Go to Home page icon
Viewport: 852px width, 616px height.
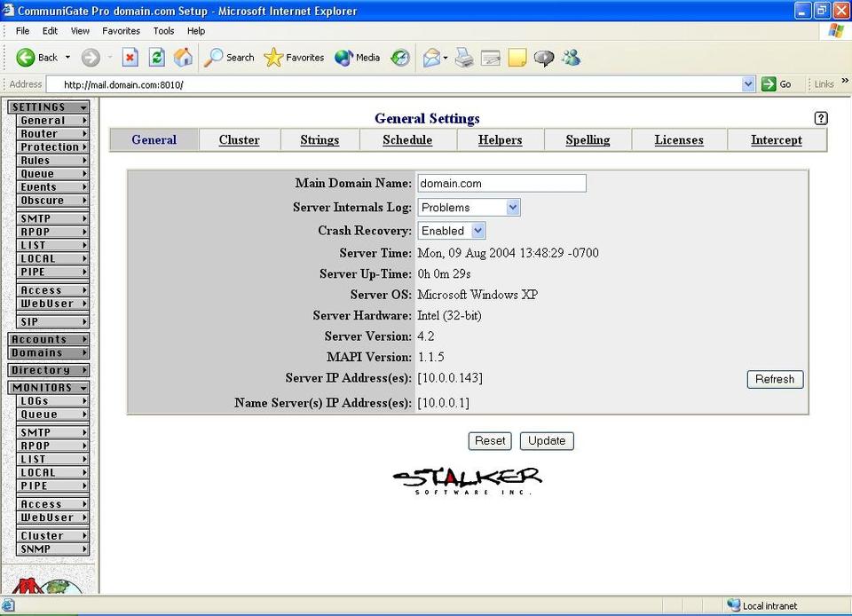[x=183, y=58]
